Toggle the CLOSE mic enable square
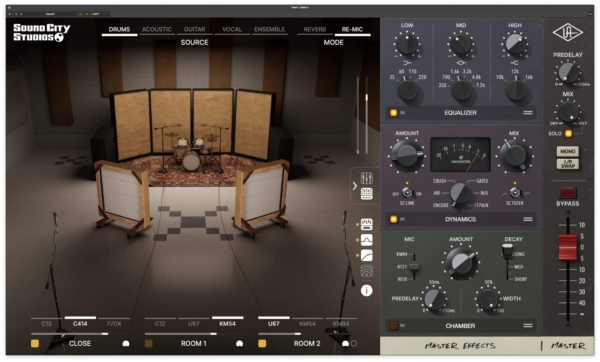The height and width of the screenshot is (362, 600). 35,343
